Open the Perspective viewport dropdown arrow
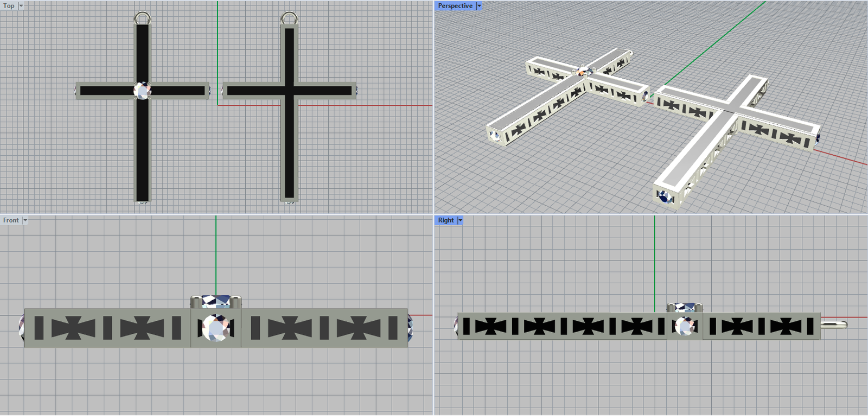 (479, 6)
